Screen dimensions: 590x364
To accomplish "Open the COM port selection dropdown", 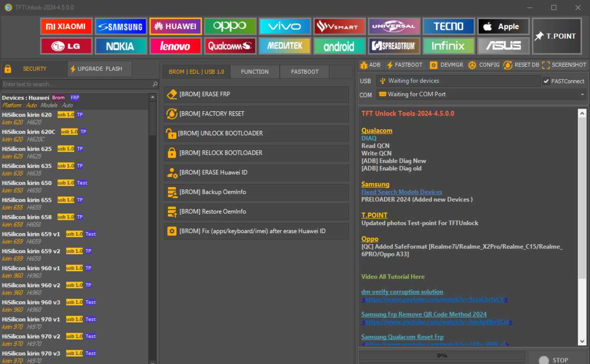I will tap(581, 95).
